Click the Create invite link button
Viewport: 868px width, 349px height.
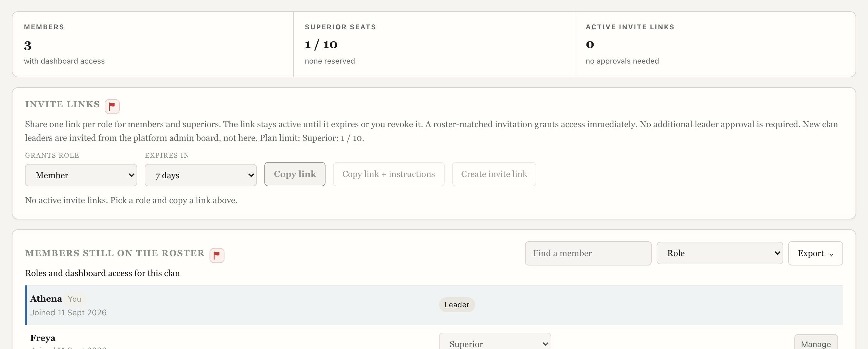pyautogui.click(x=494, y=174)
